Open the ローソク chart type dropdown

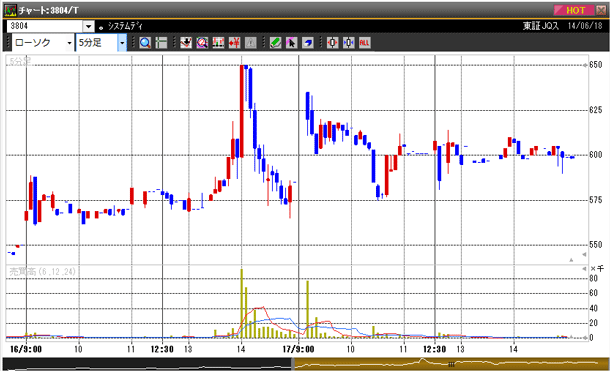pos(69,43)
